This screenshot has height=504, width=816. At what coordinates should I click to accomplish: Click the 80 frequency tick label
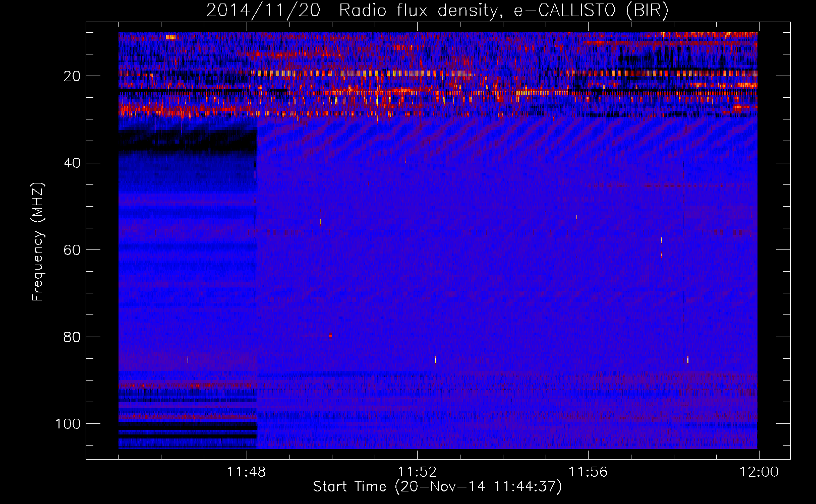(x=72, y=337)
